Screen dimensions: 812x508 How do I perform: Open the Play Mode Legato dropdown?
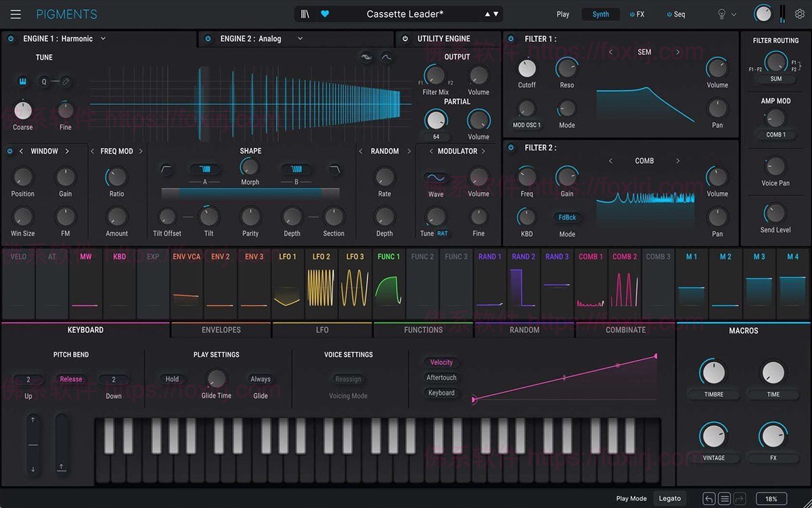pyautogui.click(x=669, y=498)
